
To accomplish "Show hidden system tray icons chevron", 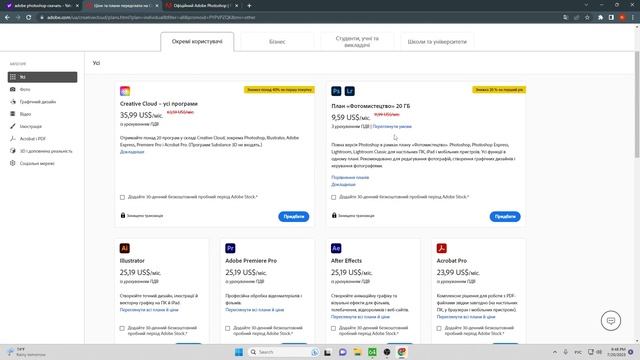I will click(555, 352).
